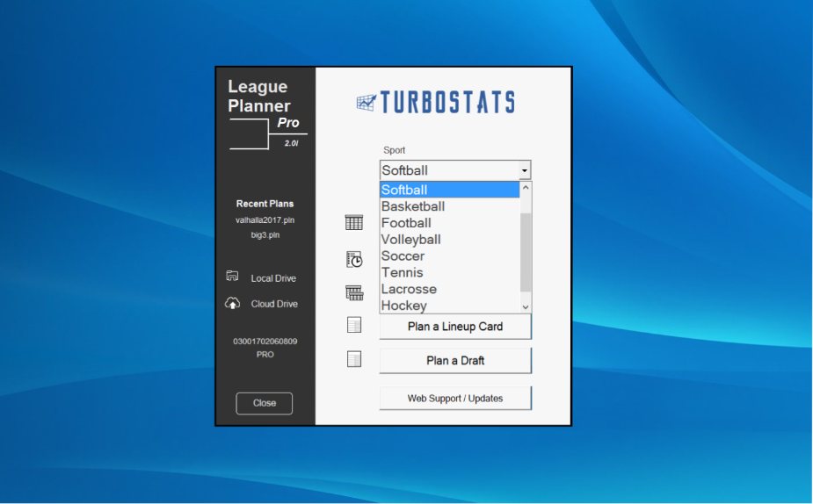
Task: Click the sport list scrollbar thumb
Action: [x=526, y=252]
